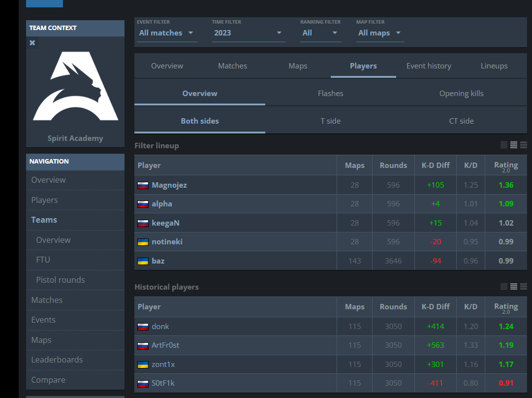Switch to the Opening kills sub-tab

tap(462, 94)
